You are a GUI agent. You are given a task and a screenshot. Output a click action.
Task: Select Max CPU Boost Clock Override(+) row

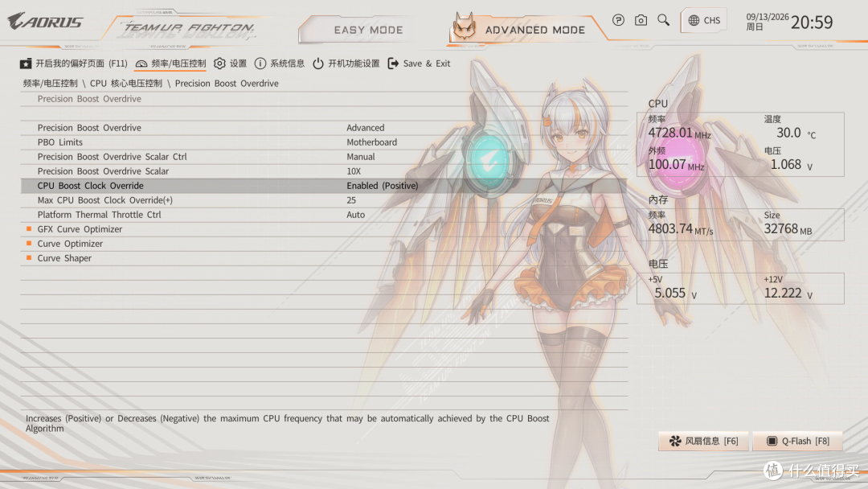[x=324, y=200]
